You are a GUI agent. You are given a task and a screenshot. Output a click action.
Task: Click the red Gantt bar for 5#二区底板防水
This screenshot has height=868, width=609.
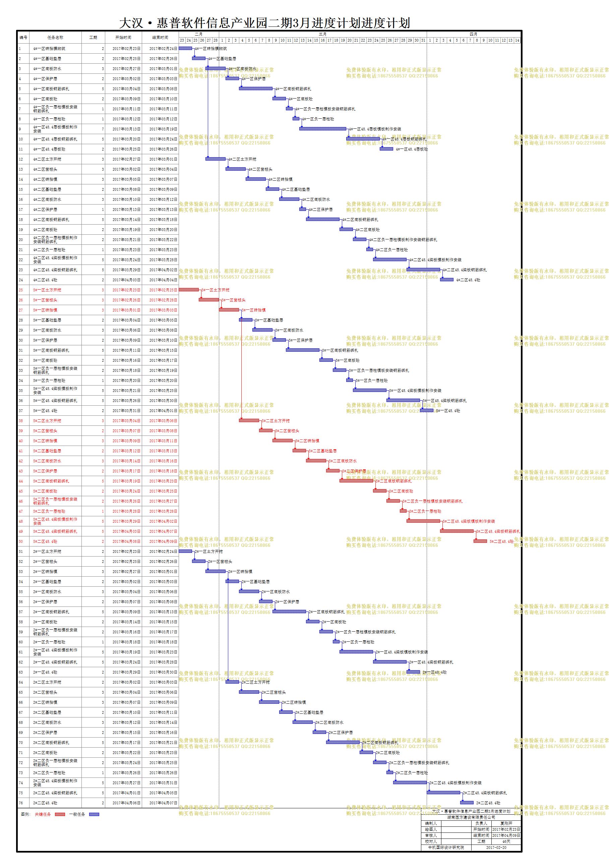316,460
